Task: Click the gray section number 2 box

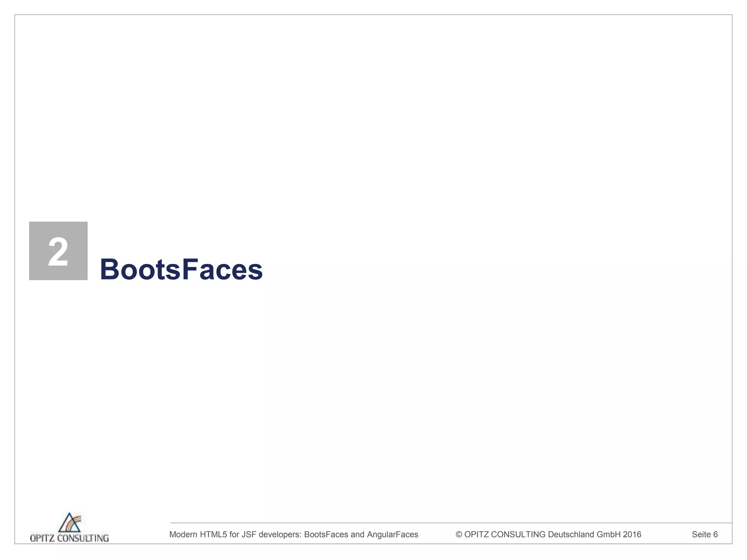Action: [58, 251]
